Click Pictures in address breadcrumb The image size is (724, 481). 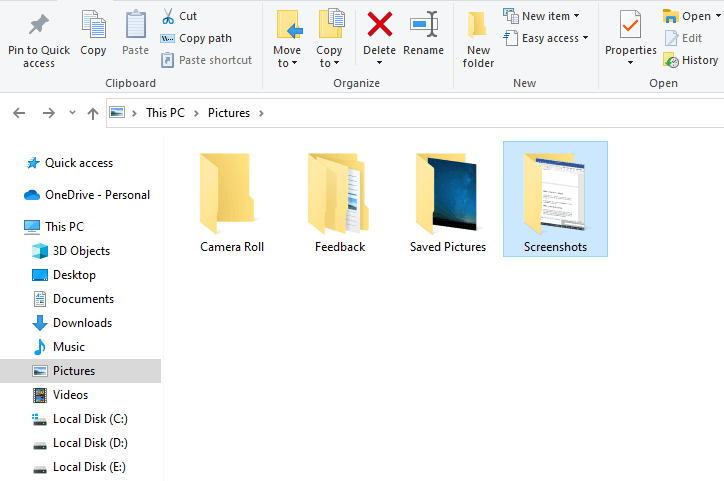229,113
